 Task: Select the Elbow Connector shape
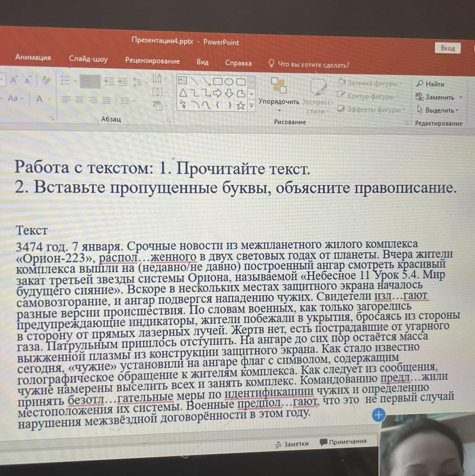coord(195,93)
